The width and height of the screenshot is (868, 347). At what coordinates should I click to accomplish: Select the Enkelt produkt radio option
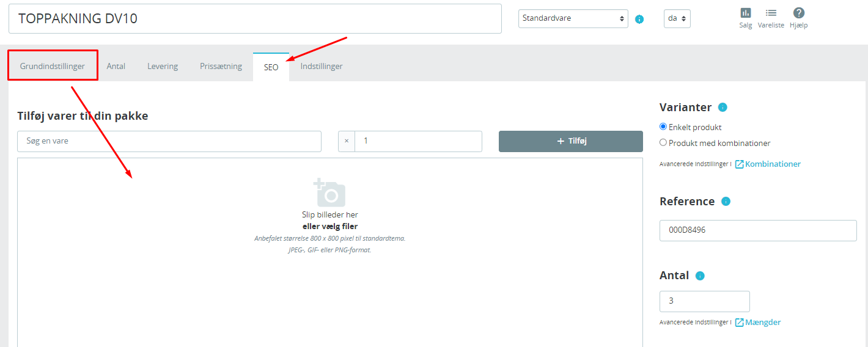pos(663,127)
